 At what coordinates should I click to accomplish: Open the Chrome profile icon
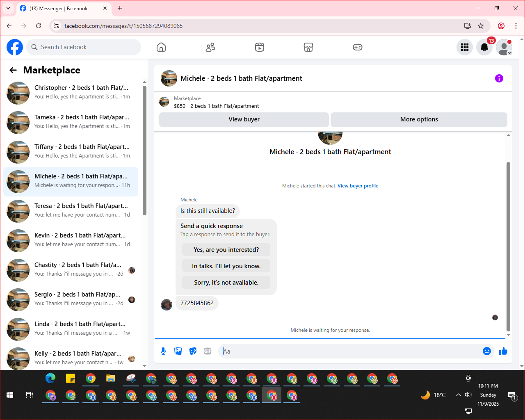(x=501, y=26)
